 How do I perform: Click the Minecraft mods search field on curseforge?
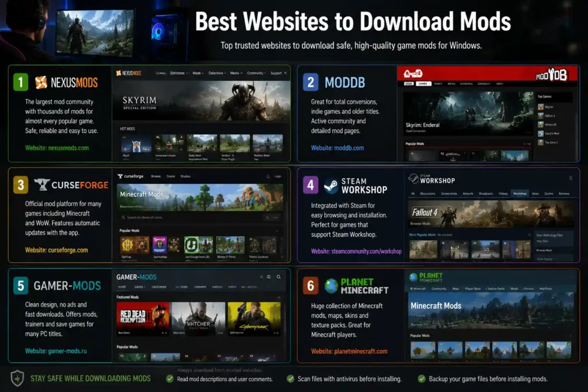199,218
